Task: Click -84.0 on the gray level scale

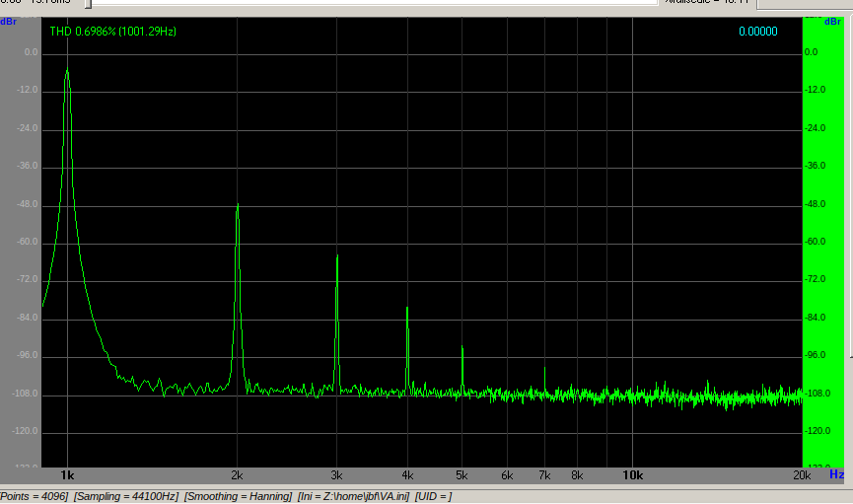Action: pyautogui.click(x=28, y=318)
